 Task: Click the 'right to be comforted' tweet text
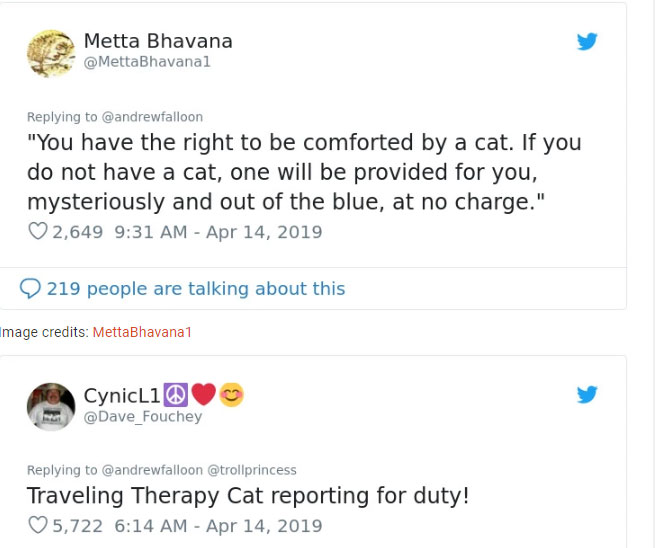(x=303, y=172)
